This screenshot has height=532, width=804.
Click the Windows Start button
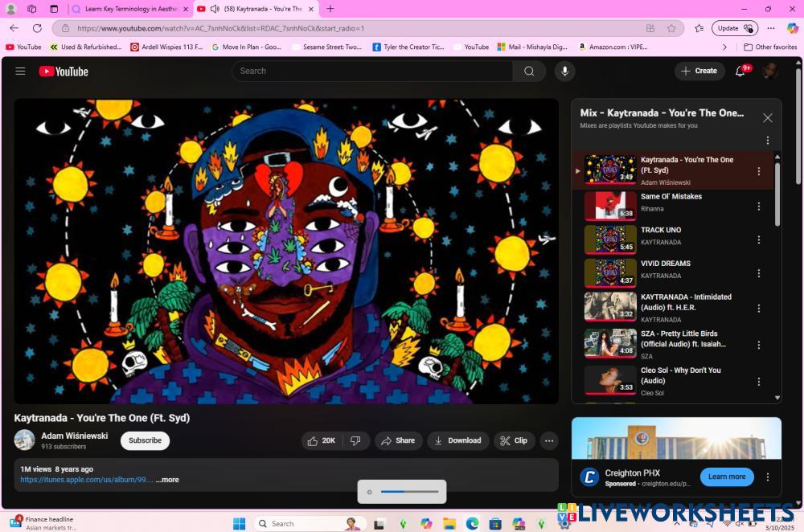[239, 523]
